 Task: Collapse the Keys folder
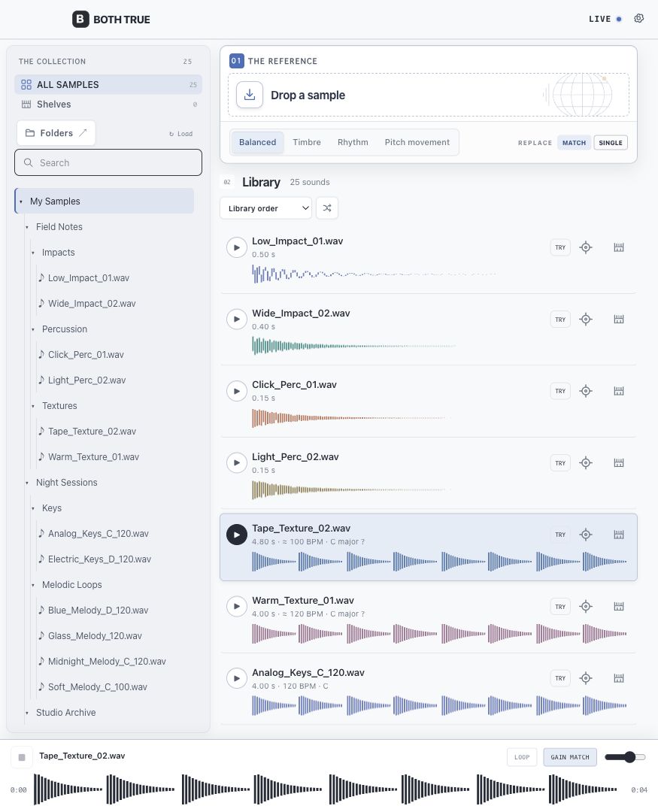click(32, 508)
